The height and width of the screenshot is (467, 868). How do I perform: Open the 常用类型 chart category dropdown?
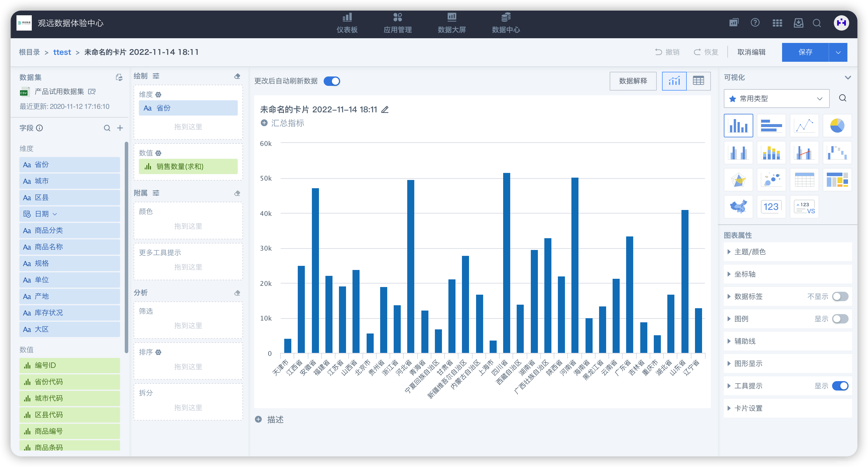click(x=776, y=99)
